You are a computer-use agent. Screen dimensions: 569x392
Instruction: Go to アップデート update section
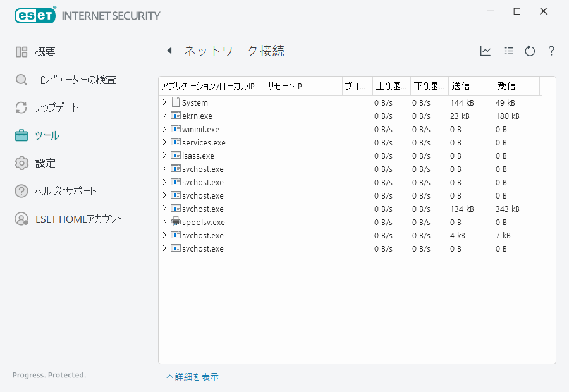click(57, 107)
